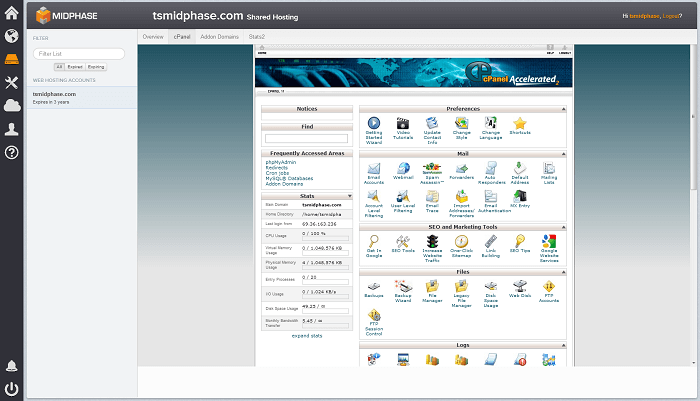Collapse the SEO and Marketing Tools section
The height and width of the screenshot is (401, 700).
pos(563,227)
